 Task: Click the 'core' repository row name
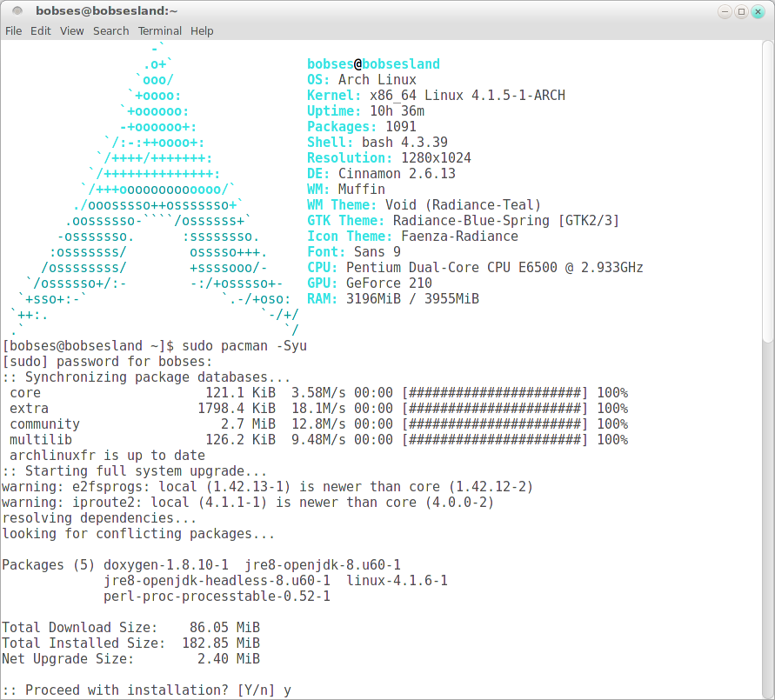pos(25,393)
